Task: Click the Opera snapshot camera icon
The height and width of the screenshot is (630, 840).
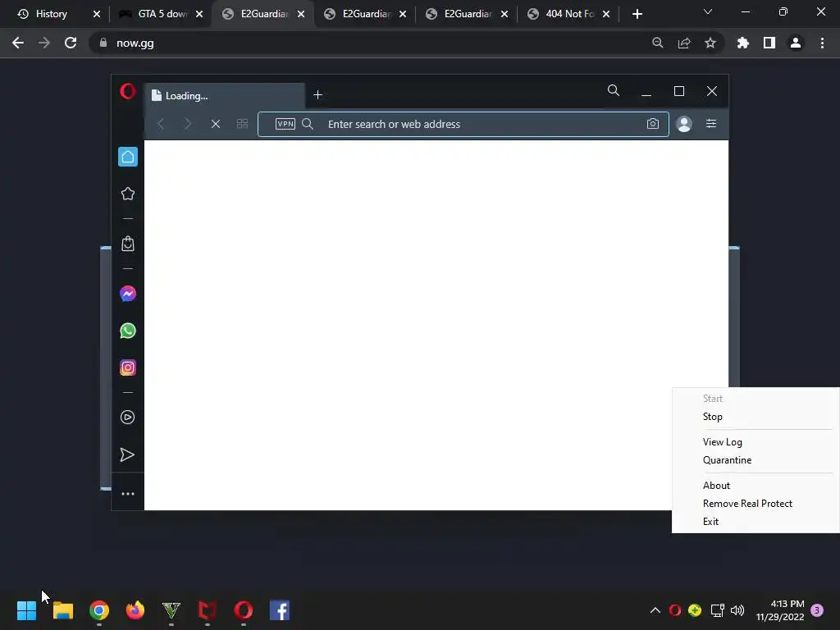Action: pyautogui.click(x=652, y=124)
